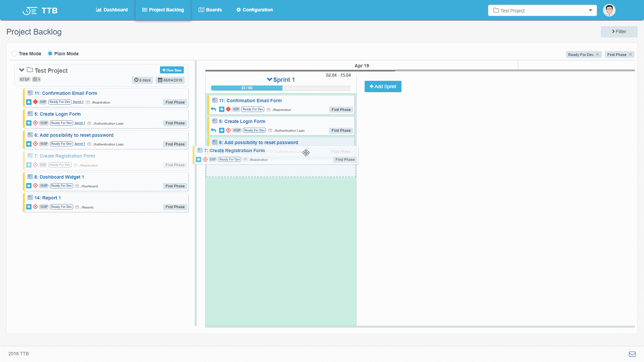Click the user story card icon beside 8: Dashboard Widget 1
Viewport: 644px width, 362px height.
pos(30,177)
